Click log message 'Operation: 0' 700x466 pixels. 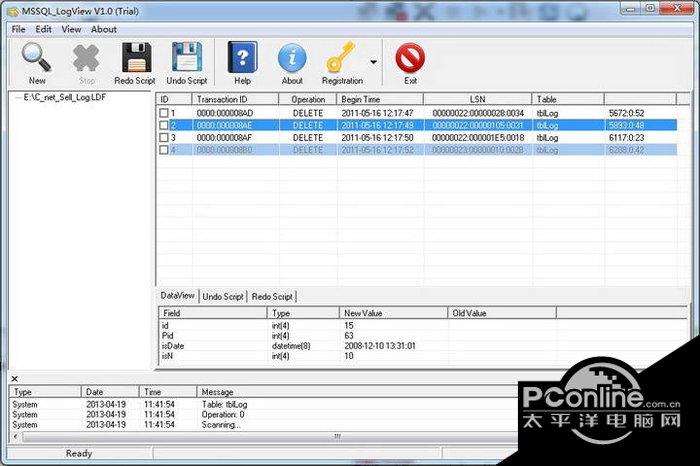(223, 415)
